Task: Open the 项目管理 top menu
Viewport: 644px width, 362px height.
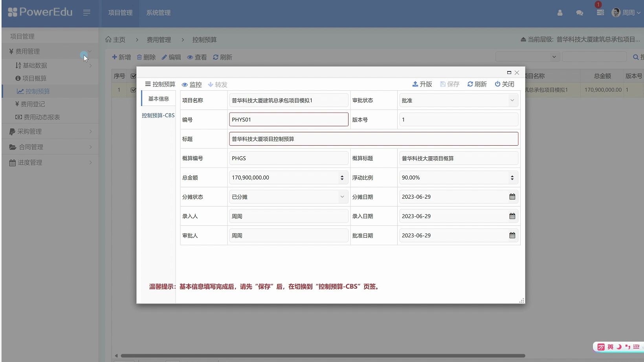Action: (120, 13)
